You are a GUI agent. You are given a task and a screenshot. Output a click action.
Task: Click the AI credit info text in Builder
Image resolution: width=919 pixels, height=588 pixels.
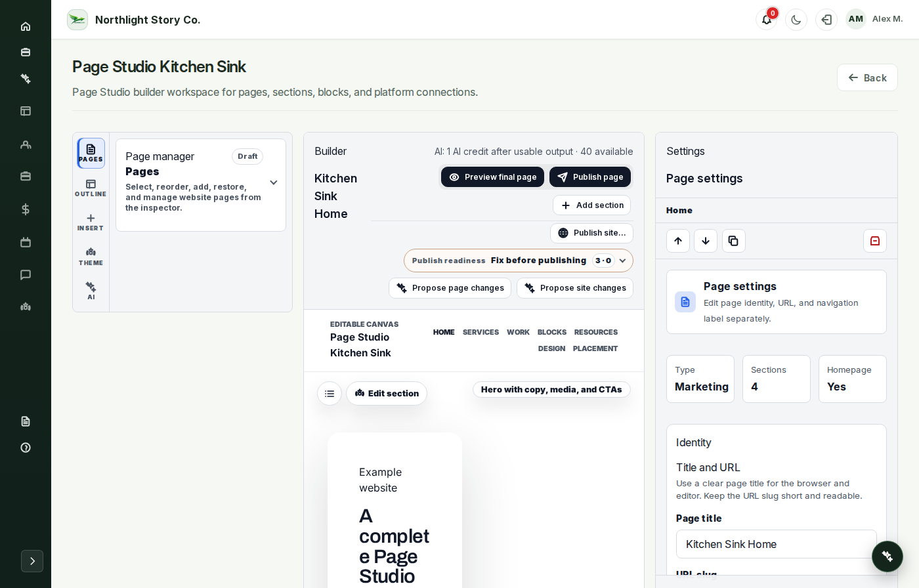(534, 152)
